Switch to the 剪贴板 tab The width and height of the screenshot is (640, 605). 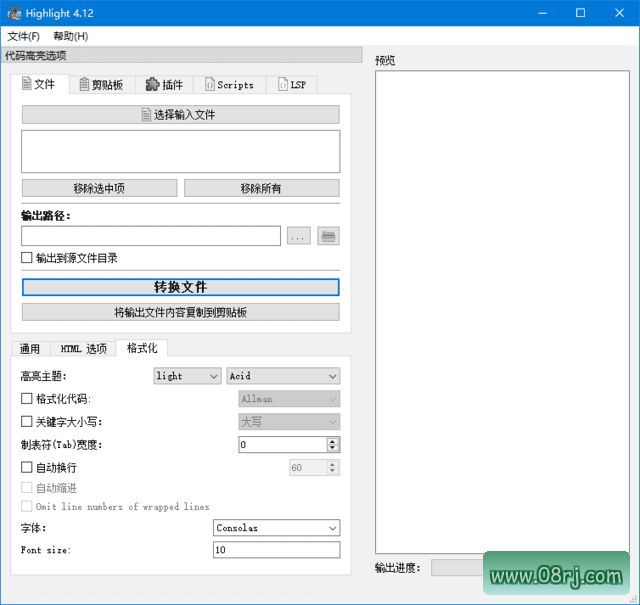tap(102, 85)
